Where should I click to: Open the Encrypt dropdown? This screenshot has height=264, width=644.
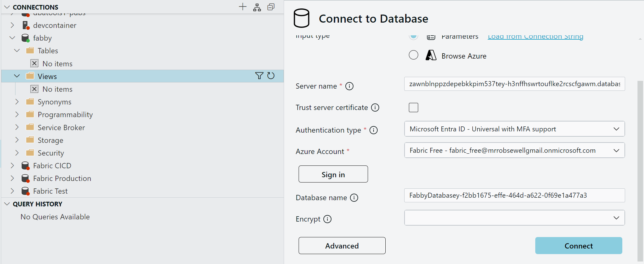[514, 218]
